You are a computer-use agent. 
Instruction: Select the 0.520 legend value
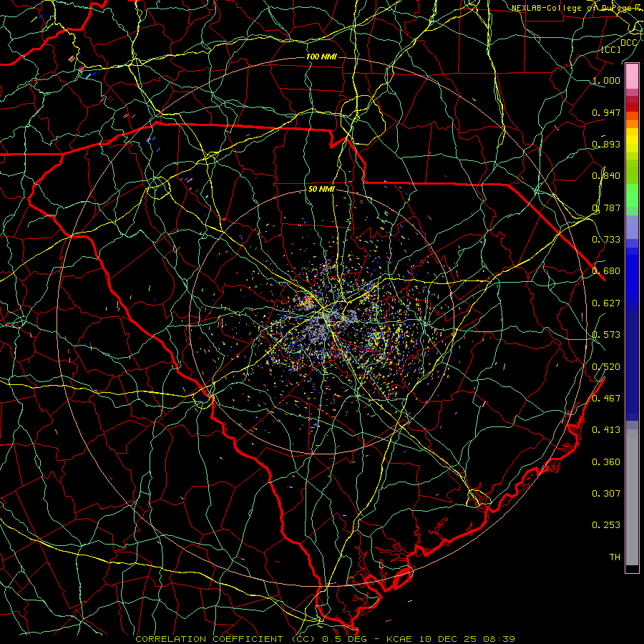(606, 366)
